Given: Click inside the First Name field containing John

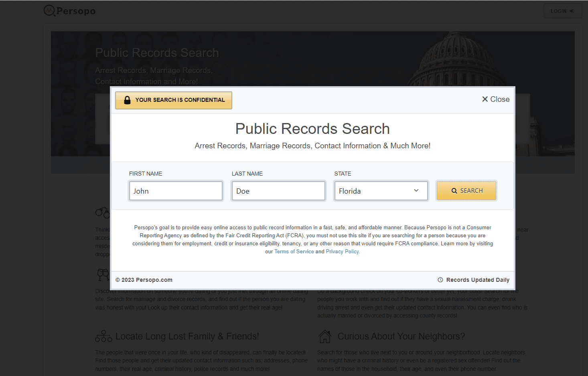Looking at the screenshot, I should coord(175,191).
